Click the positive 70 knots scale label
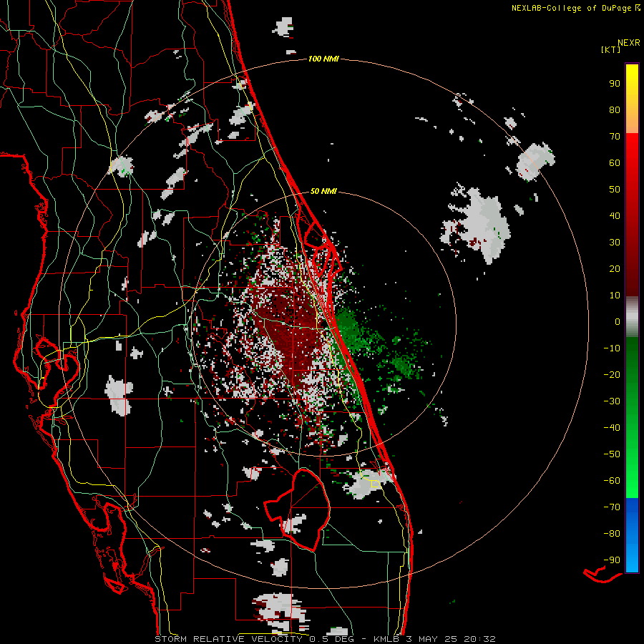Image resolution: width=644 pixels, height=644 pixels. pos(615,137)
